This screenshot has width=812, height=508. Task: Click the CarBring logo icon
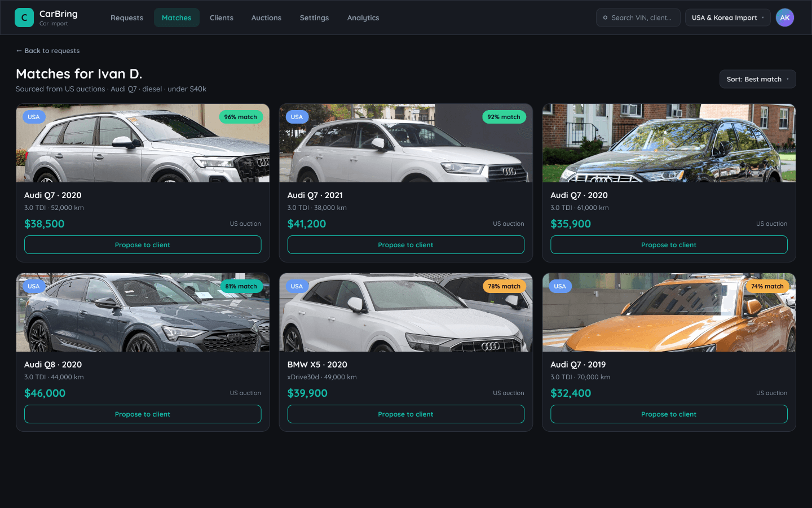[x=24, y=17]
